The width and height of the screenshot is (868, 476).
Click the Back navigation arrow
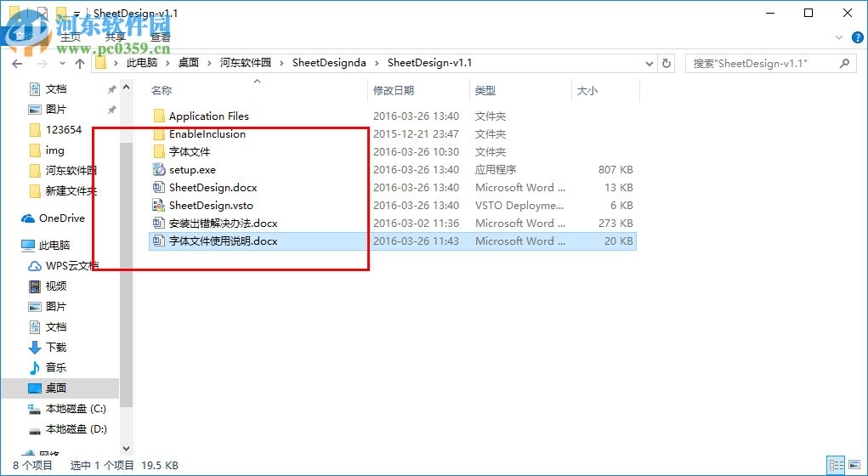pyautogui.click(x=17, y=63)
